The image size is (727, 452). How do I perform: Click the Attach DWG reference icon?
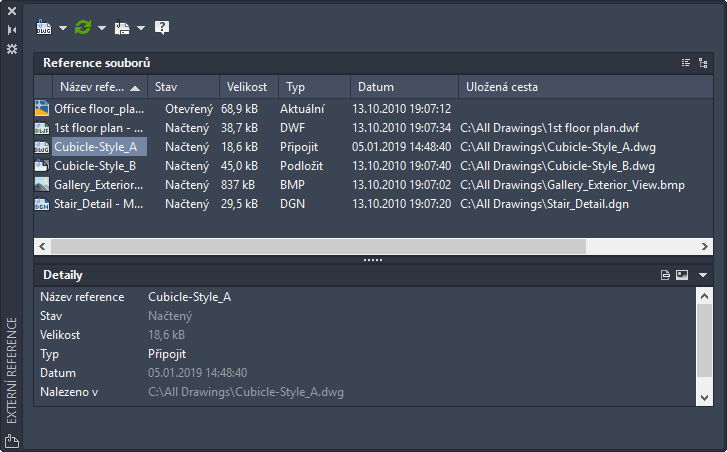44,28
